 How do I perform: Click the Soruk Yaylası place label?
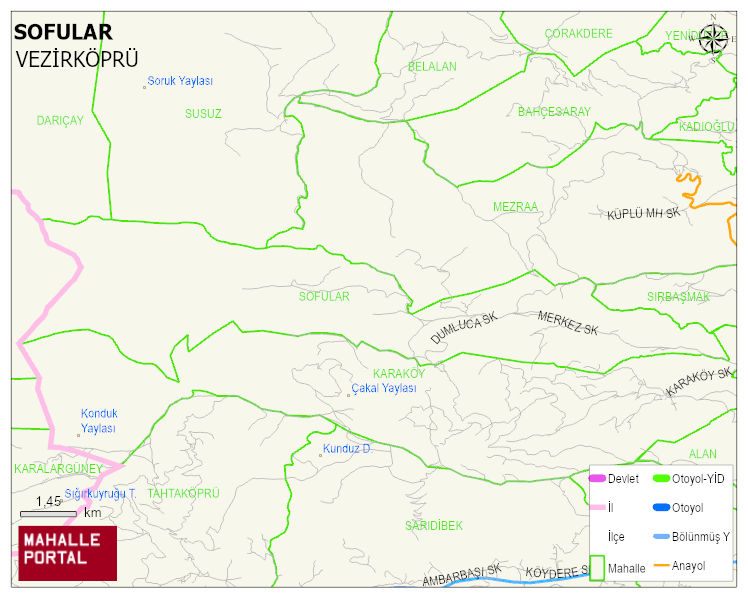(x=180, y=81)
